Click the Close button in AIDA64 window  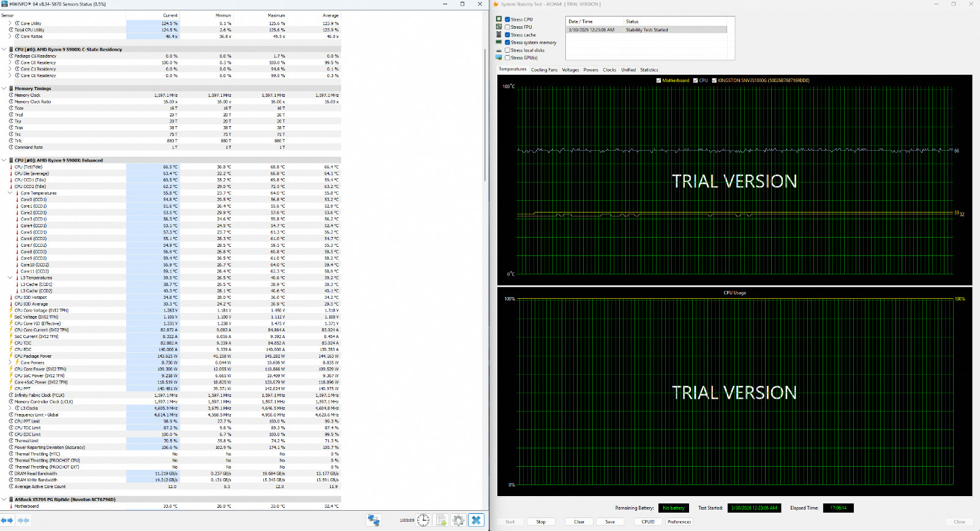pos(959,522)
